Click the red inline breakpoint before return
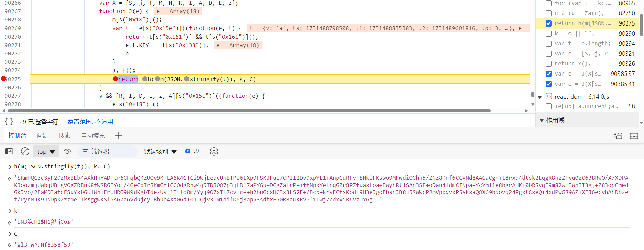644x250 pixels. (x=115, y=79)
